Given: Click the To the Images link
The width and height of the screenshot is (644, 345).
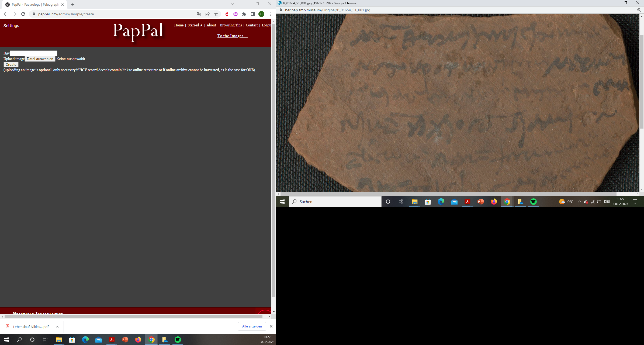Looking at the screenshot, I should tap(233, 36).
